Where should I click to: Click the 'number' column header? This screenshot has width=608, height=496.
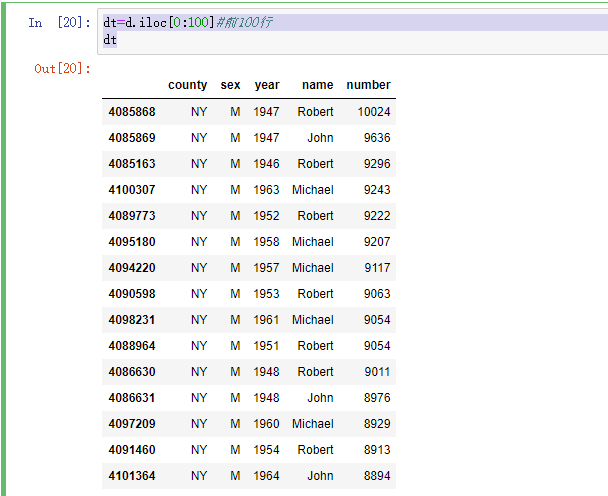(x=368, y=85)
